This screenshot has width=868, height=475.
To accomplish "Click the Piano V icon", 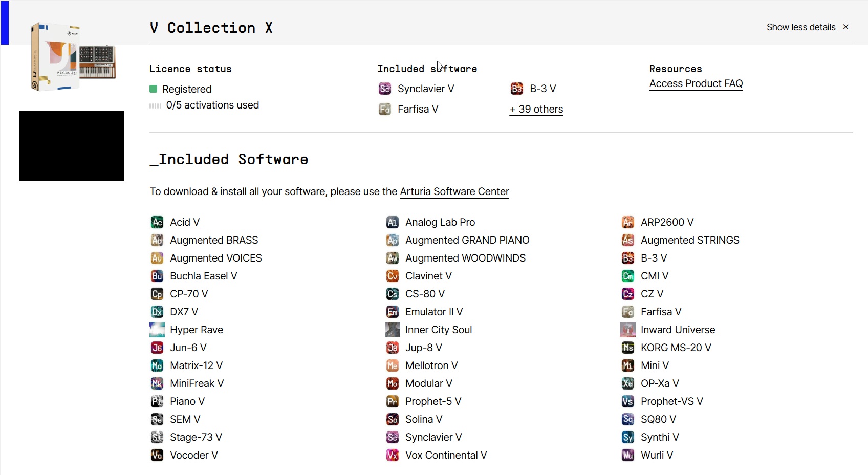I will coord(157,401).
